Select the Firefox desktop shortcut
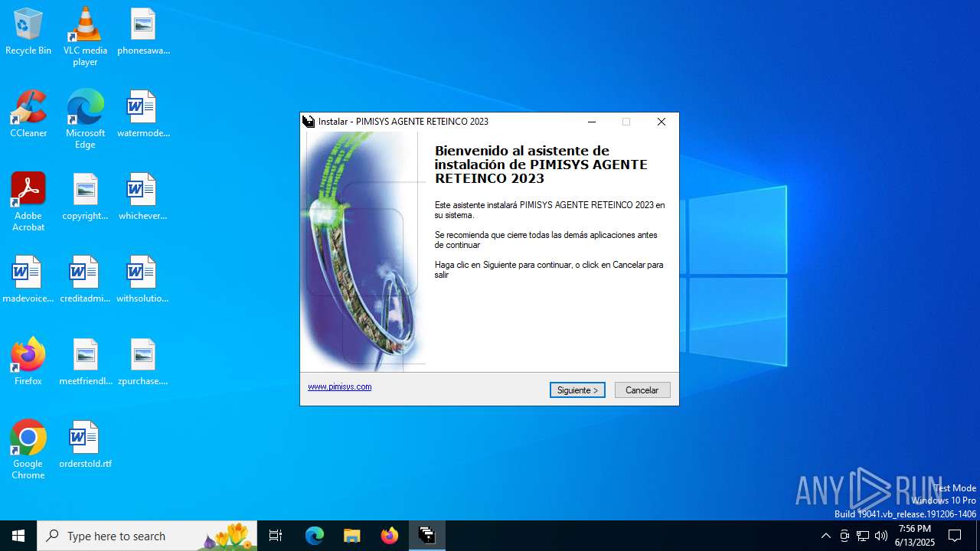The image size is (980, 551). 28,361
